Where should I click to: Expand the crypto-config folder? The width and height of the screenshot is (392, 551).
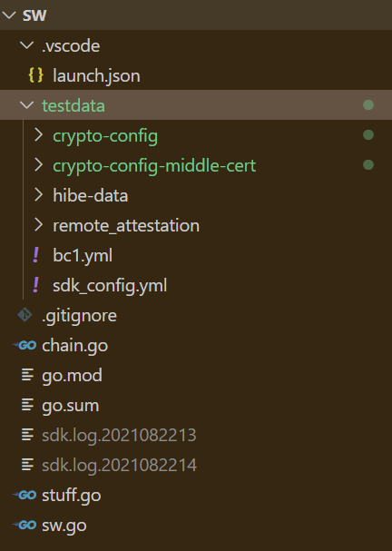(38, 135)
